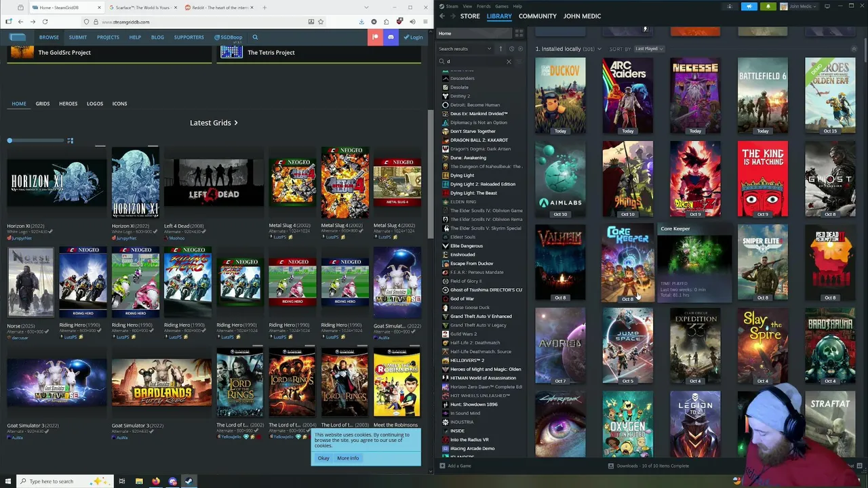The width and height of the screenshot is (868, 488).
Task: Open the Firefox hamburger menu
Action: [x=425, y=22]
